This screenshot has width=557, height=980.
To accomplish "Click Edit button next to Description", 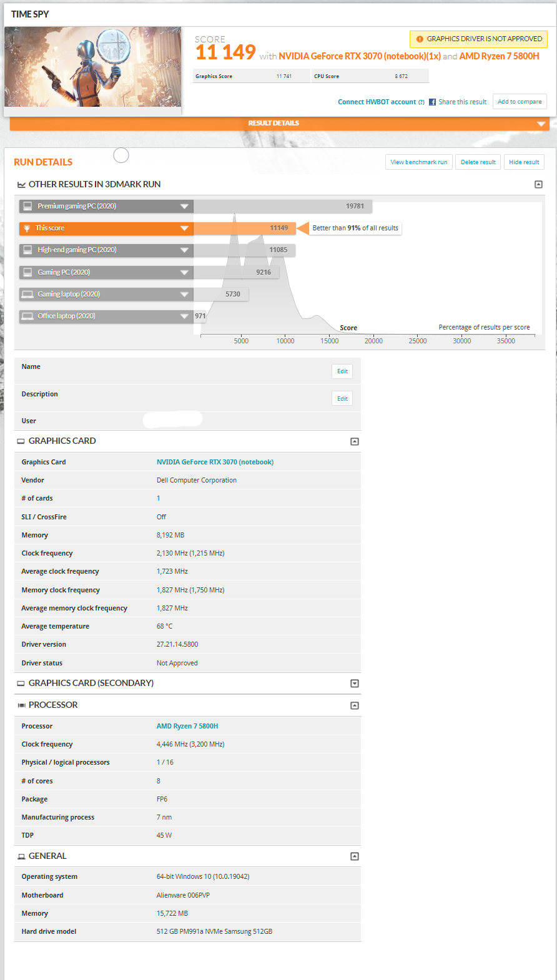I will click(342, 399).
